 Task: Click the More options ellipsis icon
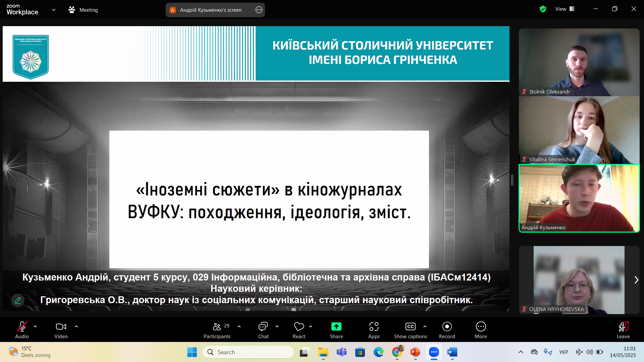(x=481, y=326)
